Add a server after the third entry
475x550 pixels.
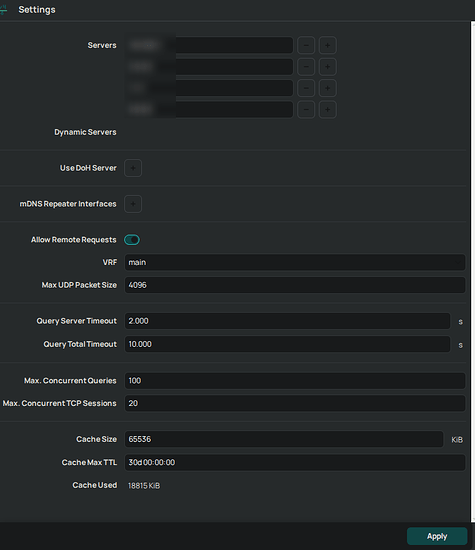coord(328,88)
